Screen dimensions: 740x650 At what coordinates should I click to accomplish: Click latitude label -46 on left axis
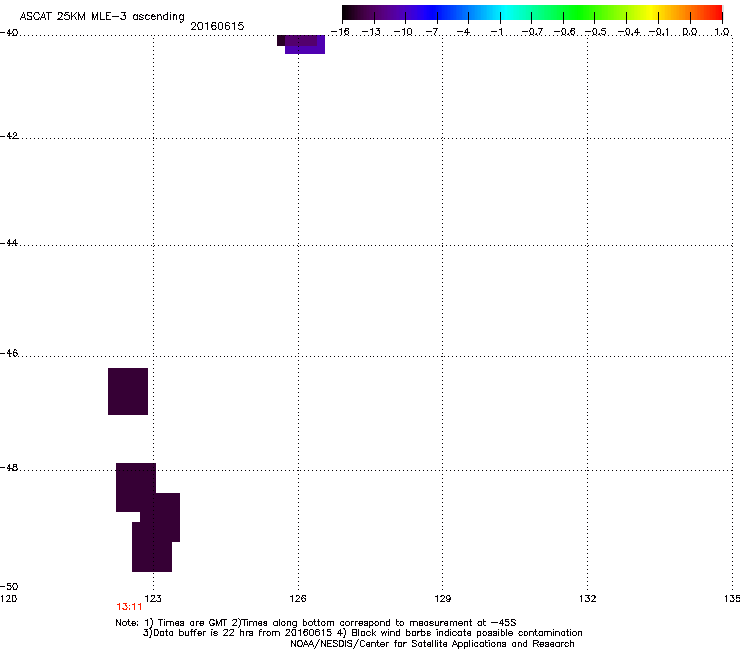[x=9, y=354]
